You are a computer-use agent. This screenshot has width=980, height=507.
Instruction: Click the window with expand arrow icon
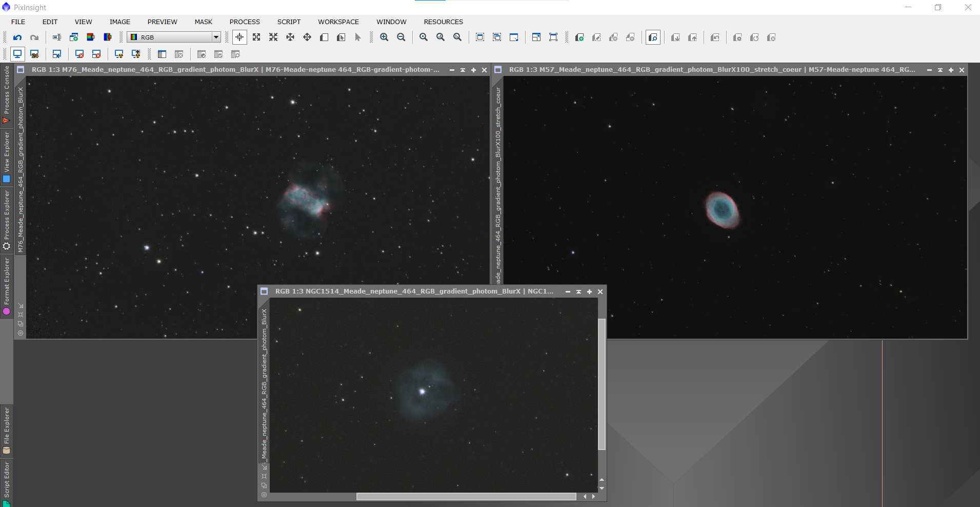point(514,37)
